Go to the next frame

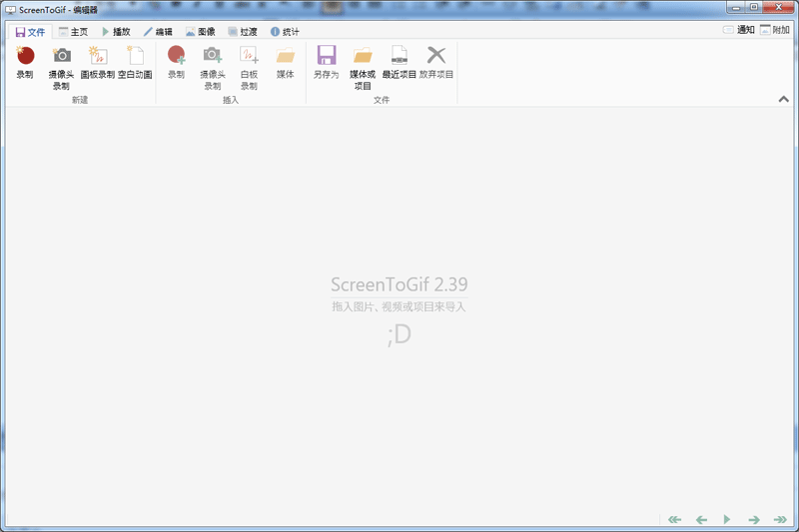click(754, 519)
